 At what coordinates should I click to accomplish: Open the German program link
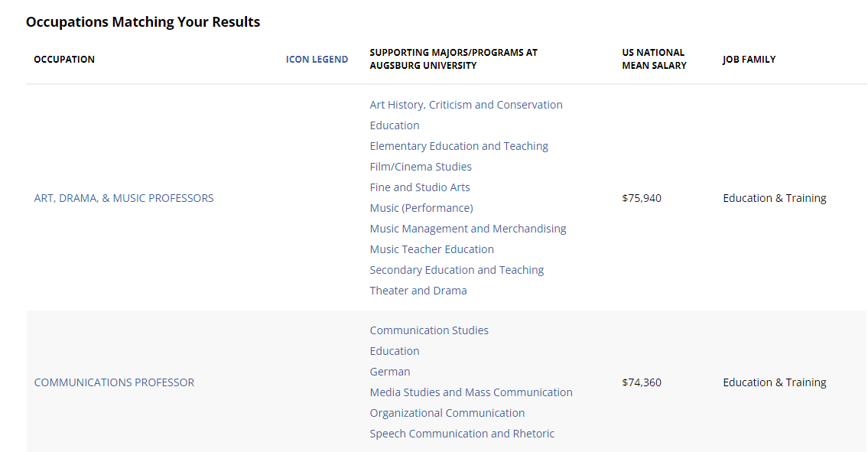pos(390,371)
